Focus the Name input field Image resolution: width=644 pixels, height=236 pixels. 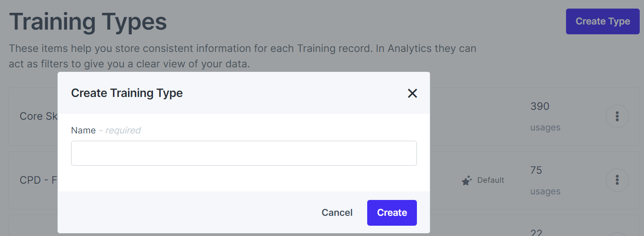click(244, 153)
